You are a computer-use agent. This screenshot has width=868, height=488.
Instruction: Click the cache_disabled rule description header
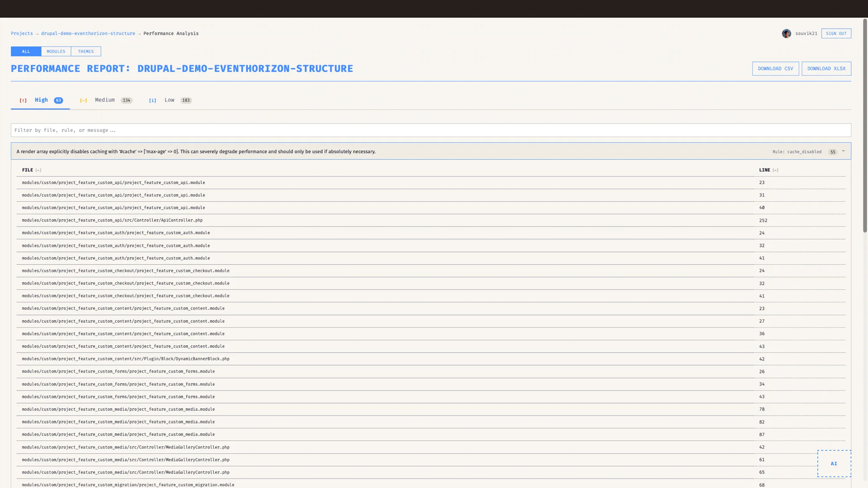431,151
